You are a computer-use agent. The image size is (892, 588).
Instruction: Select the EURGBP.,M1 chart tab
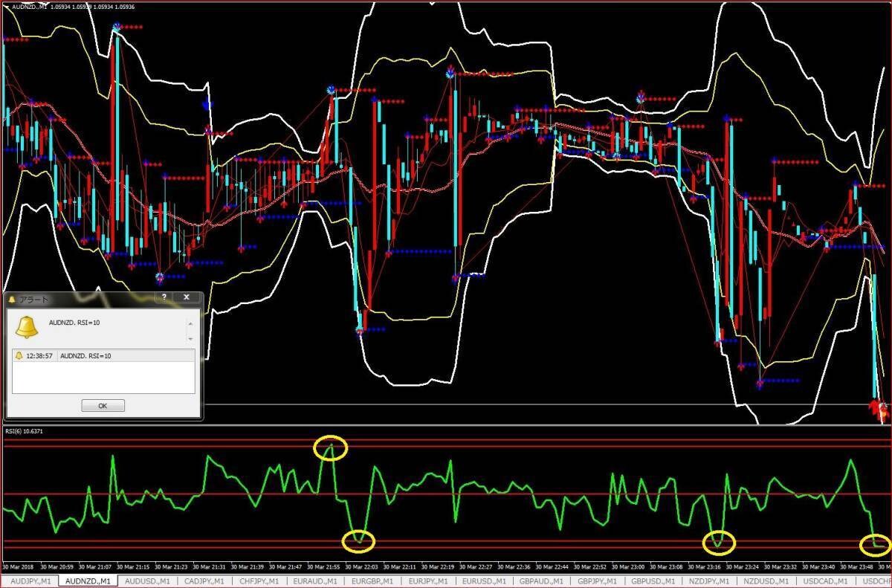(x=372, y=581)
